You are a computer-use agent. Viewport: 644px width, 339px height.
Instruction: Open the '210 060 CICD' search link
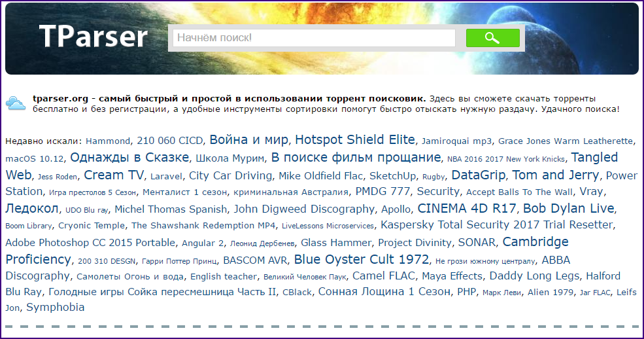169,141
